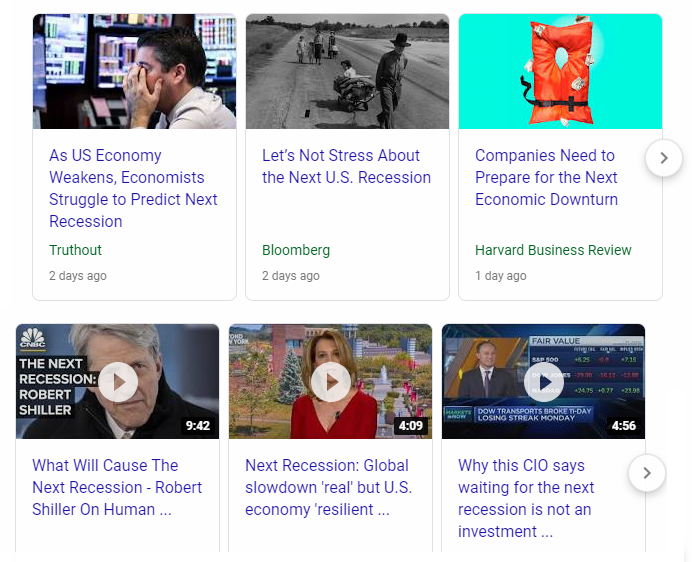Open 'Why this CIO says' video title
Image resolution: width=692 pixels, height=562 pixels.
pos(526,498)
